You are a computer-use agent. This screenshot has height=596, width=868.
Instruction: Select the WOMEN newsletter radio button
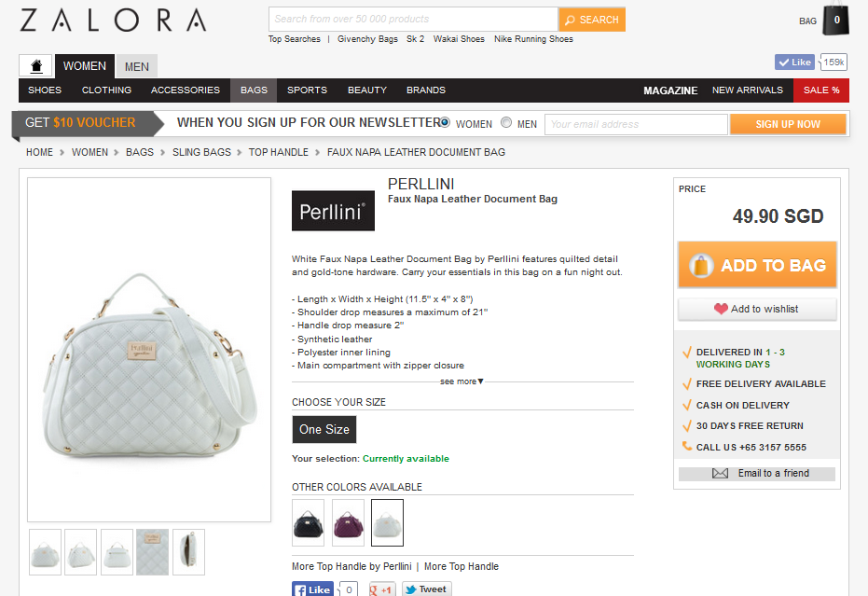[445, 122]
